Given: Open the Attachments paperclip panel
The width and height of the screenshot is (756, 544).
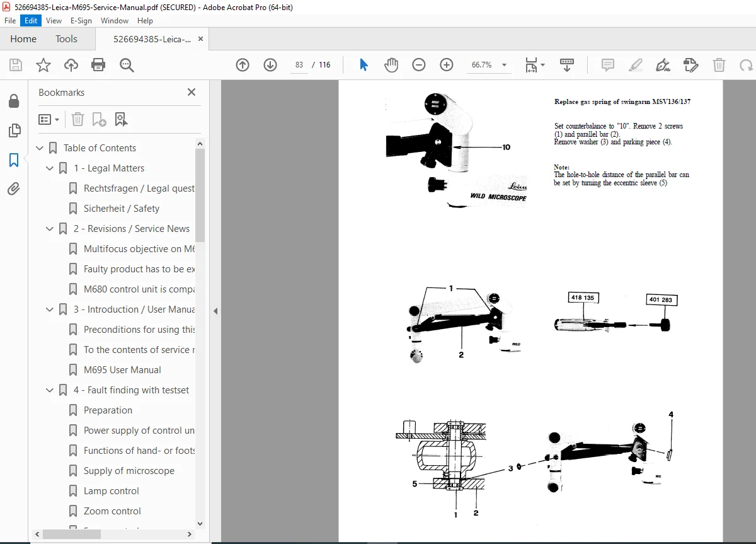Looking at the screenshot, I should [14, 188].
